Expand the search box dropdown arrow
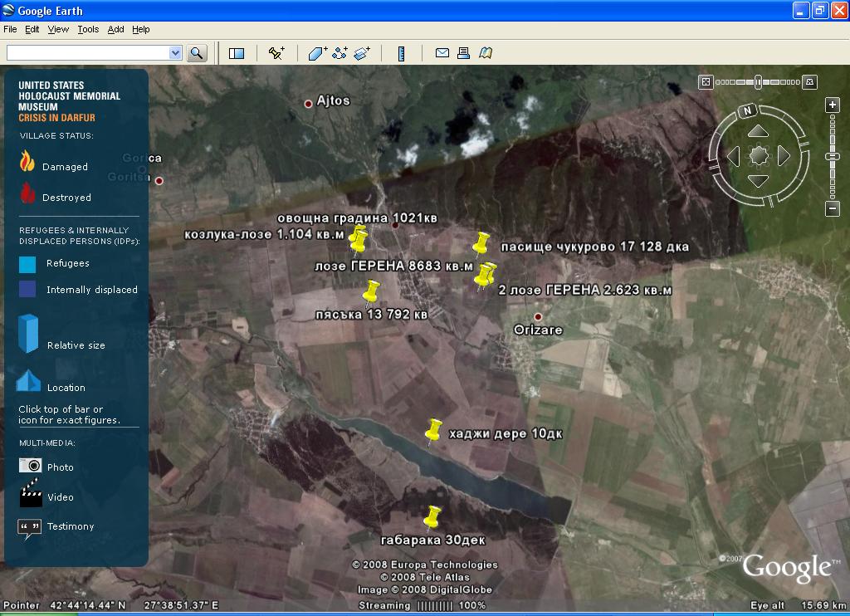 pos(175,53)
